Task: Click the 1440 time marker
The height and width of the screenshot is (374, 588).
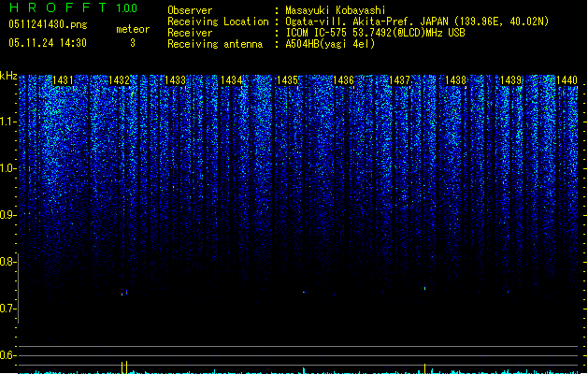Action: pos(567,80)
